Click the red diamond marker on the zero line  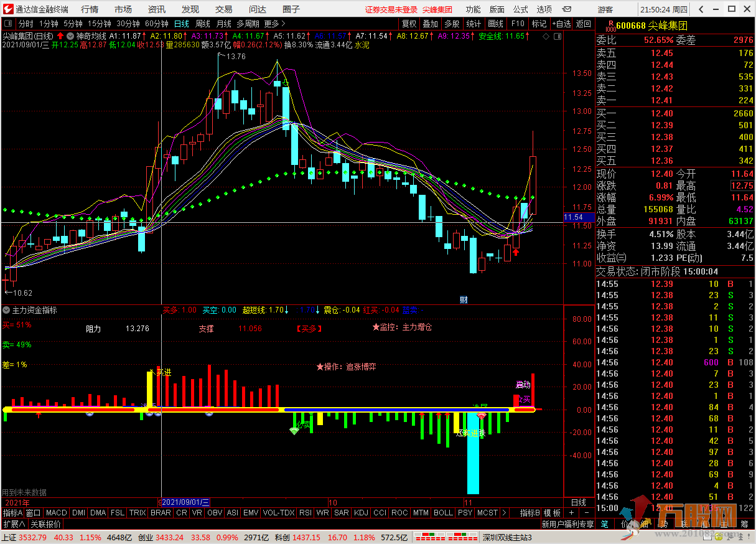(x=481, y=415)
